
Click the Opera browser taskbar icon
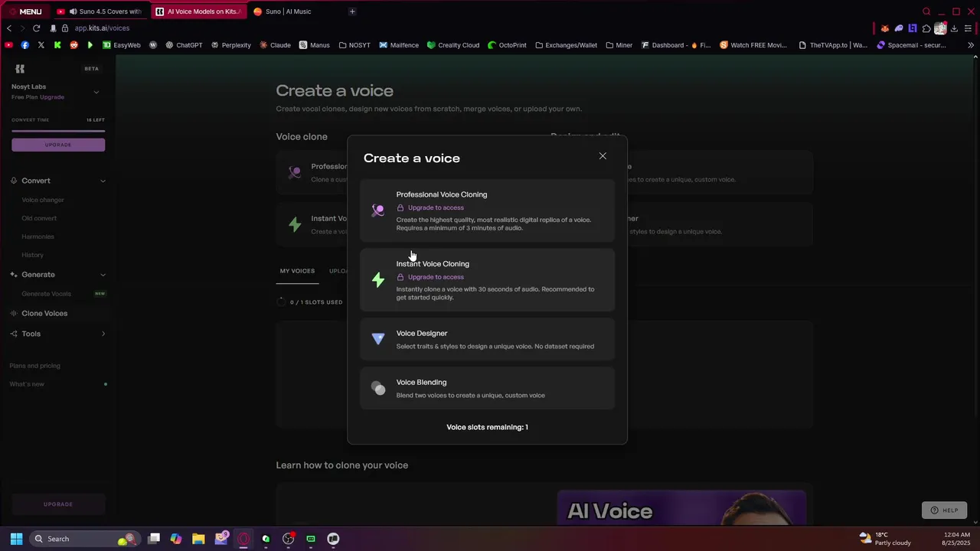pos(243,539)
